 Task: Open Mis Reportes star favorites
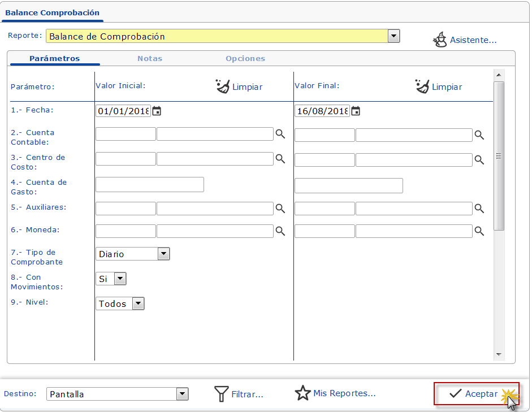pyautogui.click(x=303, y=393)
